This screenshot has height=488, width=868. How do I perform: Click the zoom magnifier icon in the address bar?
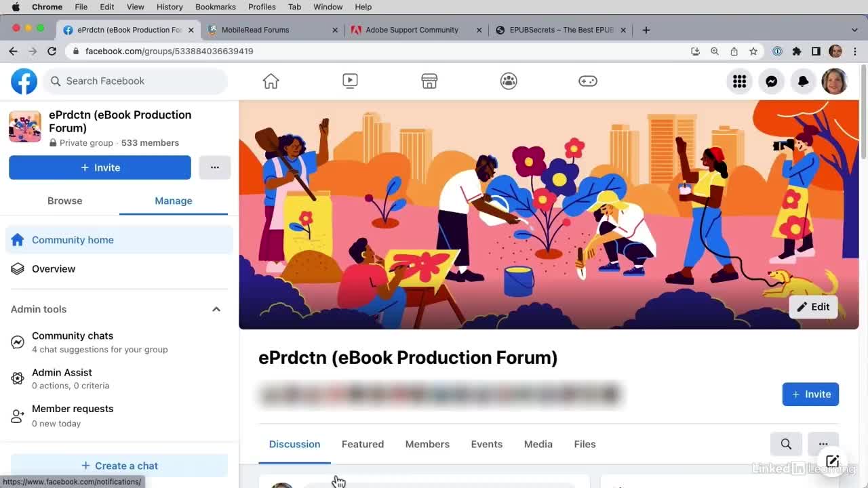click(x=715, y=52)
